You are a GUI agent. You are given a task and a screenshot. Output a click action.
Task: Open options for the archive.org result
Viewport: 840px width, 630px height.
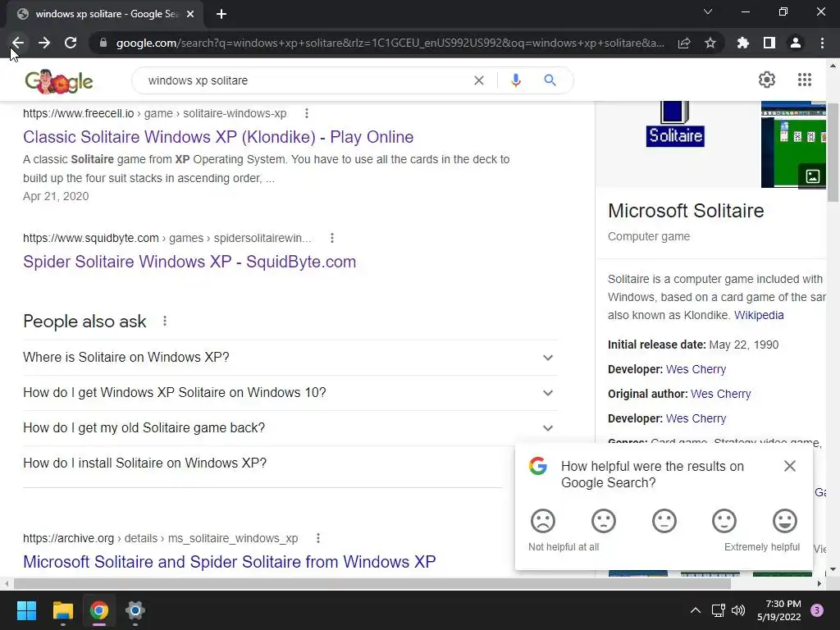(x=318, y=538)
